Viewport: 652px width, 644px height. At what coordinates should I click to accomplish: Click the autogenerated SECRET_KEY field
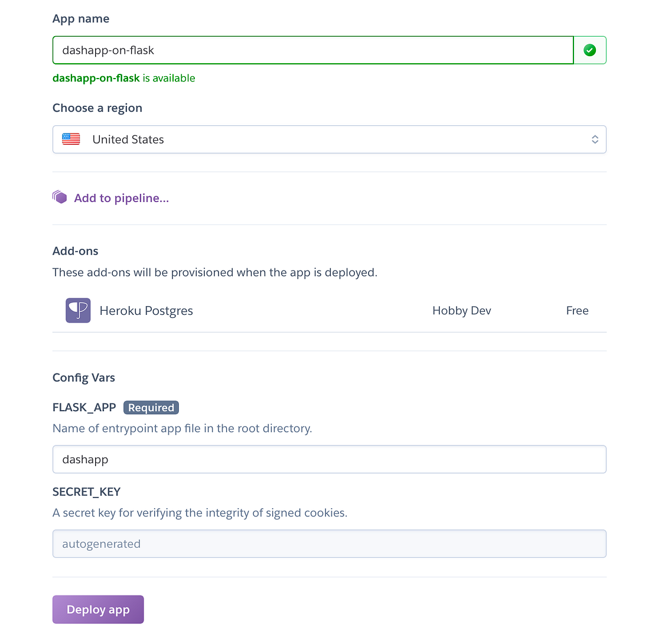(x=329, y=544)
